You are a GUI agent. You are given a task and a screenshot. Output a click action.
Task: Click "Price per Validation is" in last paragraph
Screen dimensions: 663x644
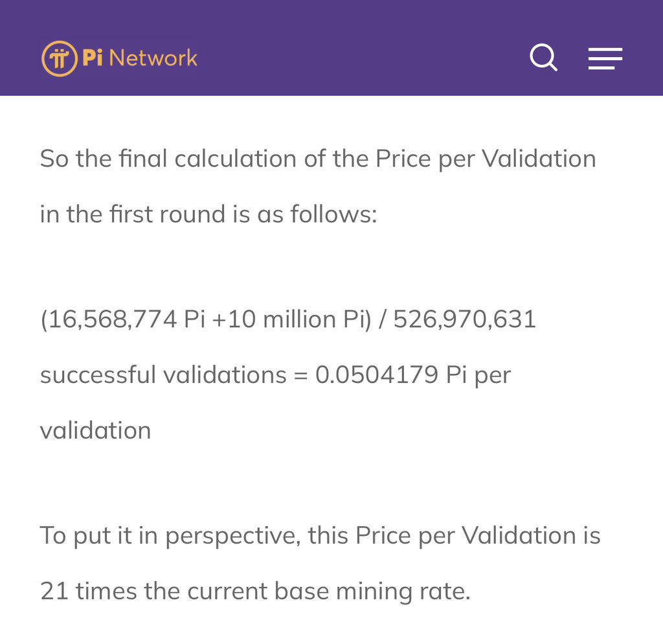click(x=478, y=536)
